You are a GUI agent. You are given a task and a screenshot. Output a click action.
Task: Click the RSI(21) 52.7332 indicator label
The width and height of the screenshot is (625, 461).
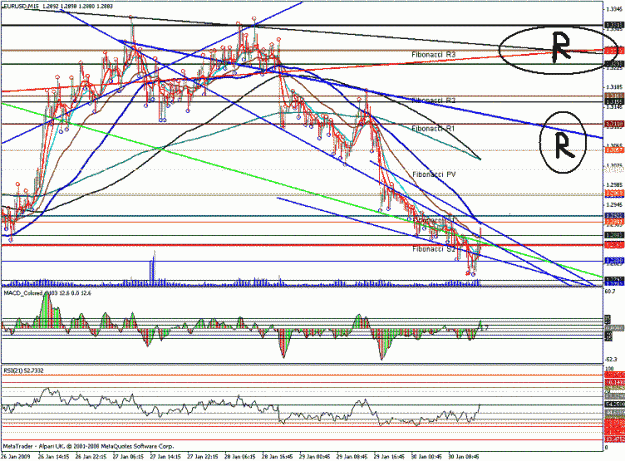(x=24, y=371)
